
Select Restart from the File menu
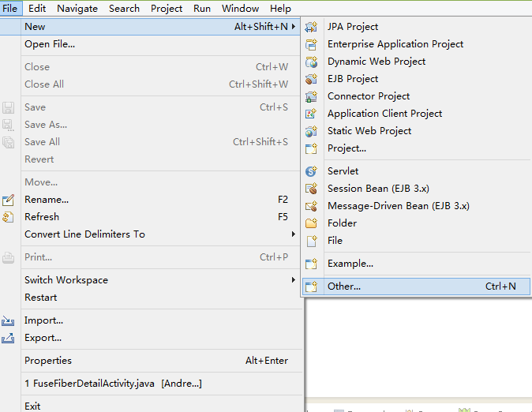click(x=150, y=298)
